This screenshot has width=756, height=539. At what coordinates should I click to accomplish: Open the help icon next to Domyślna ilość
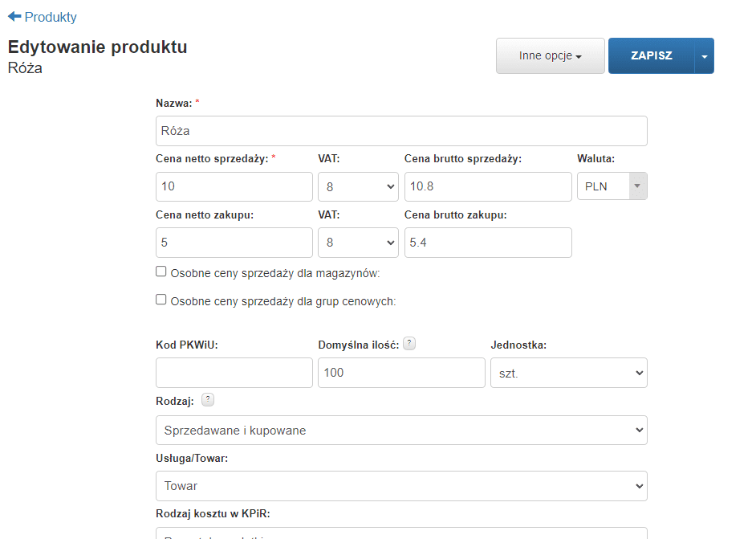coord(409,344)
